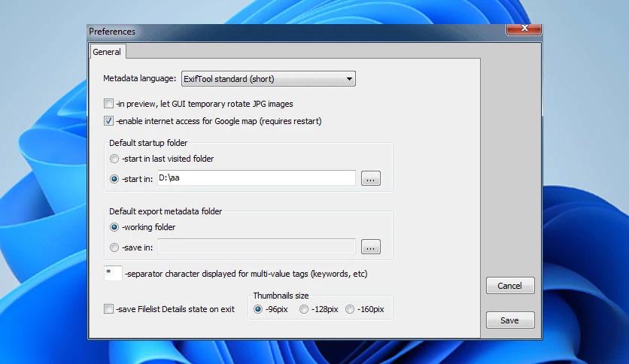The image size is (629, 364).
Task: Select start in last visited folder
Action: [114, 159]
